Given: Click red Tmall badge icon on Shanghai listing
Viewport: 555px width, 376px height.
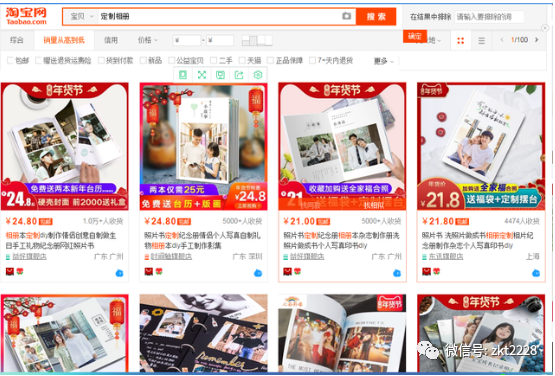Looking at the screenshot, I should [426, 272].
